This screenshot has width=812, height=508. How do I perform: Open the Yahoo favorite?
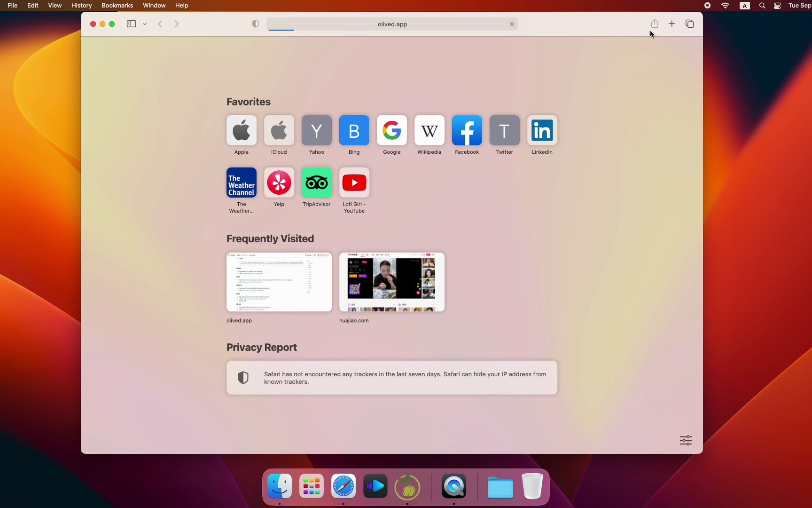pos(317,130)
